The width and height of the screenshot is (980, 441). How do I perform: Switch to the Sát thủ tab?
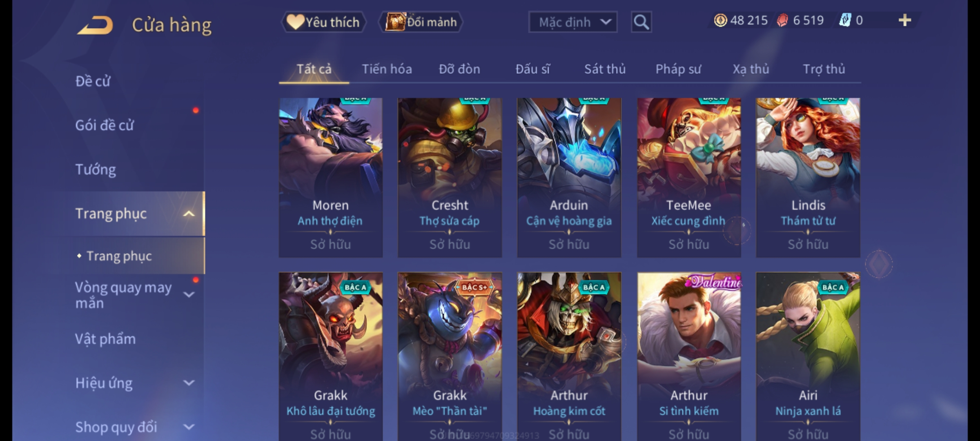click(x=605, y=69)
